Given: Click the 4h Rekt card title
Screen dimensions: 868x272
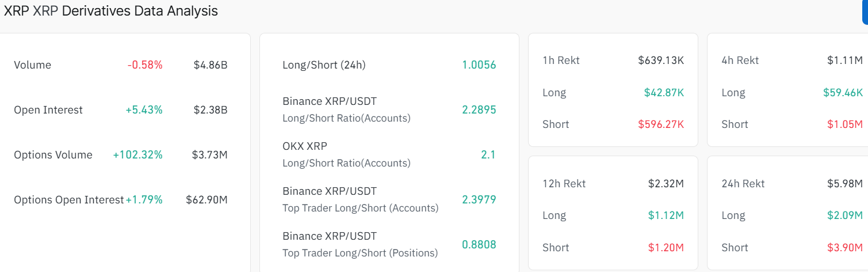Looking at the screenshot, I should [740, 61].
